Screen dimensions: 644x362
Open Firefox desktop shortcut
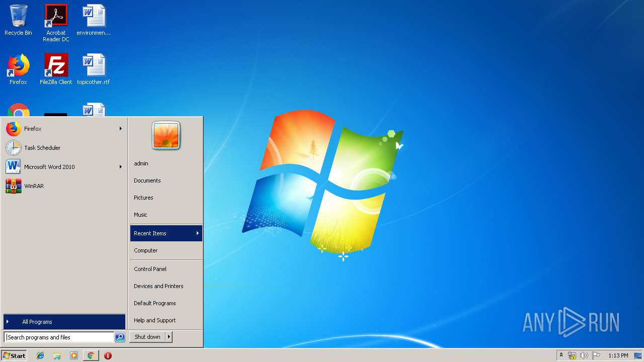click(18, 69)
